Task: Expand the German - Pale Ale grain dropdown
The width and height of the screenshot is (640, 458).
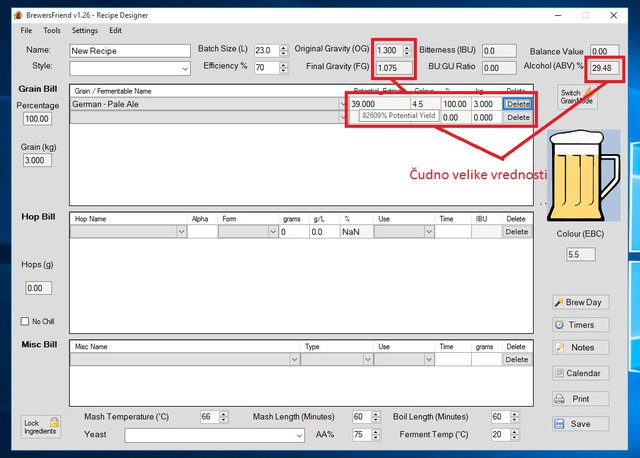Action: (342, 104)
